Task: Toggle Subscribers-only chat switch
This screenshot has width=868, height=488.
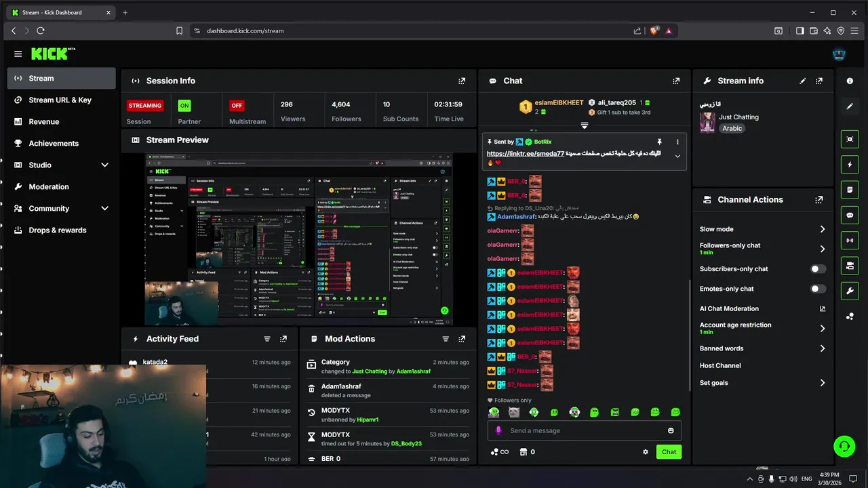Action: (818, 269)
